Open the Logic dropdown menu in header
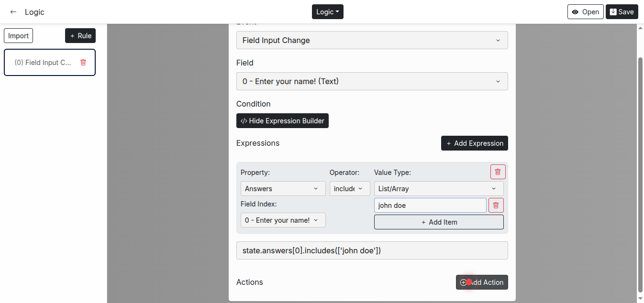Viewport: 644px width, 303px height. click(x=327, y=12)
